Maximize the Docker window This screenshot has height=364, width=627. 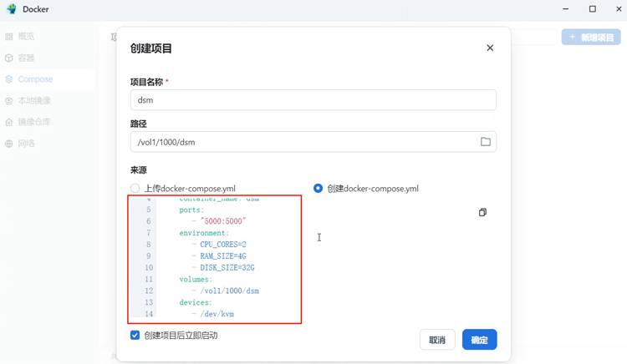point(593,9)
